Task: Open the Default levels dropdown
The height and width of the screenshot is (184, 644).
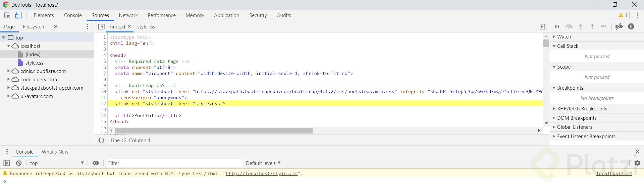Action: 263,163
